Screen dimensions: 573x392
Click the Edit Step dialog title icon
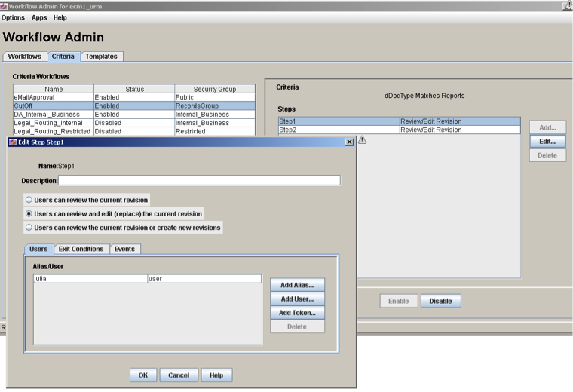13,142
